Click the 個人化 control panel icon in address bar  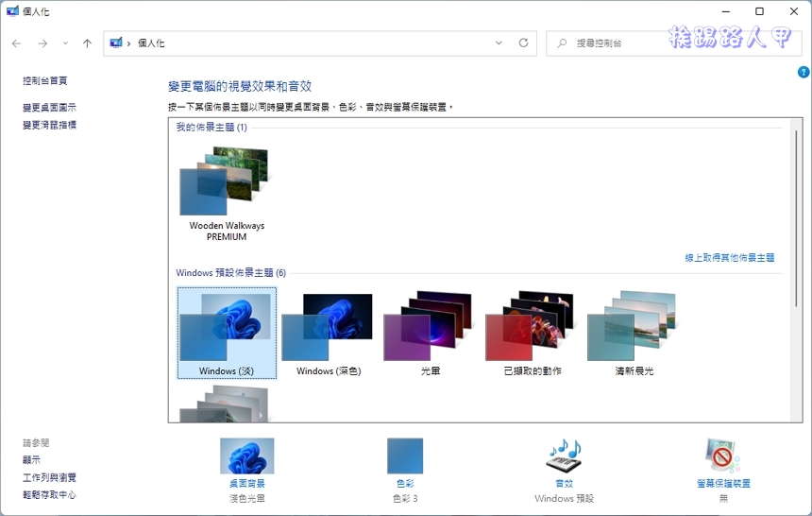point(116,43)
